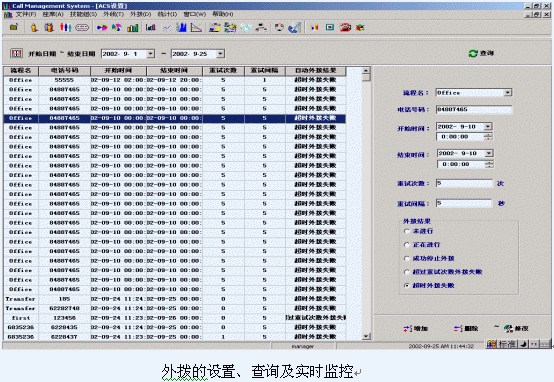Click the 增加 add button
Image resolution: width=554 pixels, height=382 pixels.
point(416,329)
